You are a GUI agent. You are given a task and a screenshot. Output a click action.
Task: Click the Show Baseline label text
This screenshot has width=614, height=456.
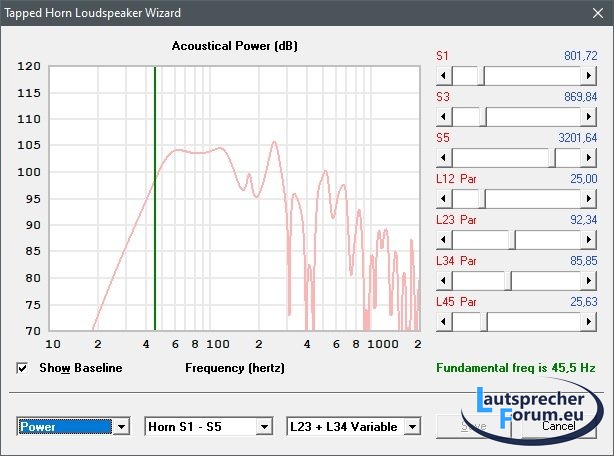[x=80, y=368]
